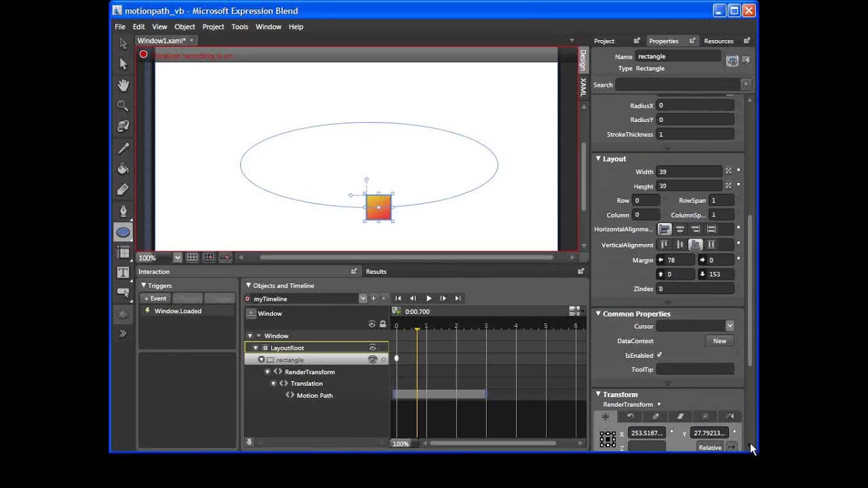Toggle visibility eye of rectangle
868x488 pixels.
tap(372, 360)
